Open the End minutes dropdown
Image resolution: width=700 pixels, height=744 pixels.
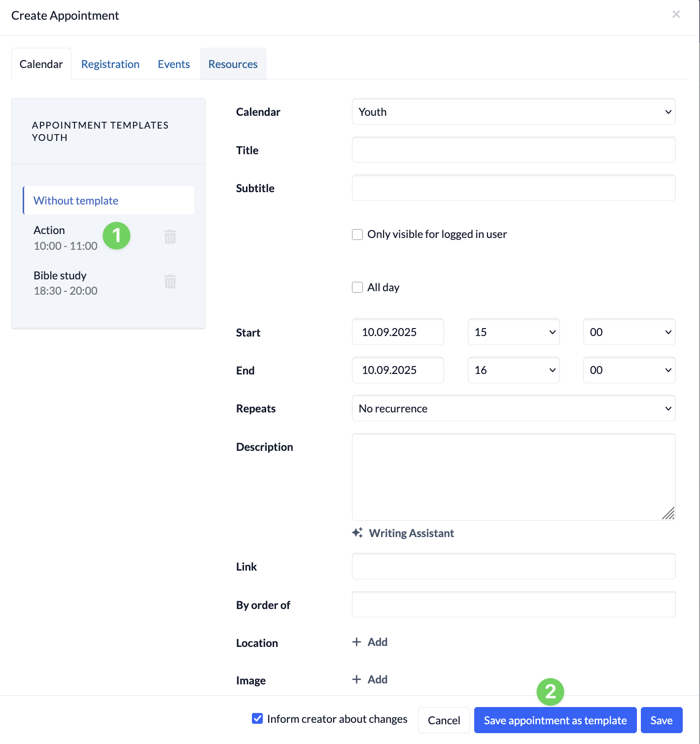(629, 370)
